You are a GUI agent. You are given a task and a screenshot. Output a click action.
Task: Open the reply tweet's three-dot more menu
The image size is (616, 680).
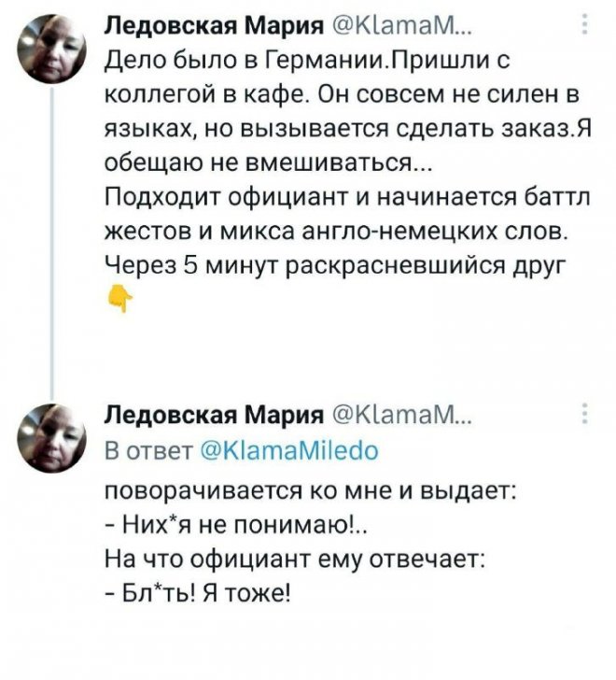point(585,415)
